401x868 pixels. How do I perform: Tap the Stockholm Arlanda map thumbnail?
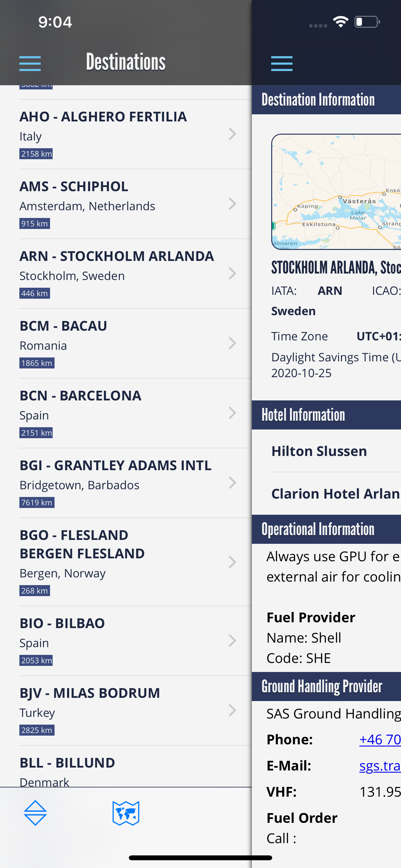[336, 192]
